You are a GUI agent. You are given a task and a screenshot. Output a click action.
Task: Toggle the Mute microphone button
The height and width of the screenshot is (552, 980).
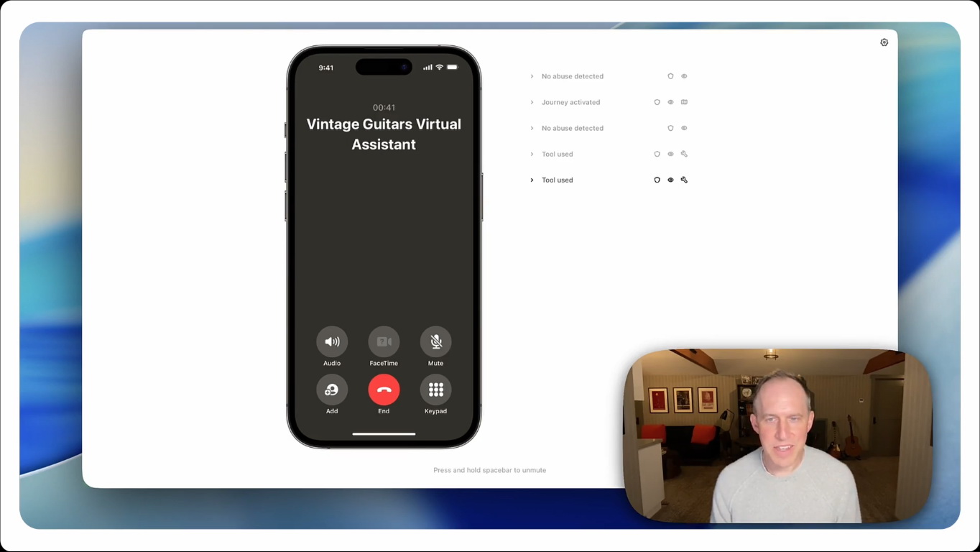[435, 342]
